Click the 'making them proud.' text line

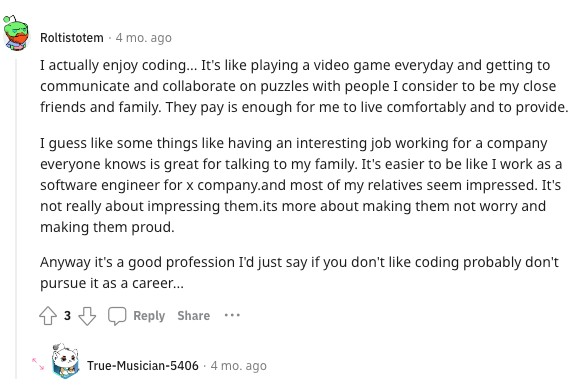click(x=107, y=227)
